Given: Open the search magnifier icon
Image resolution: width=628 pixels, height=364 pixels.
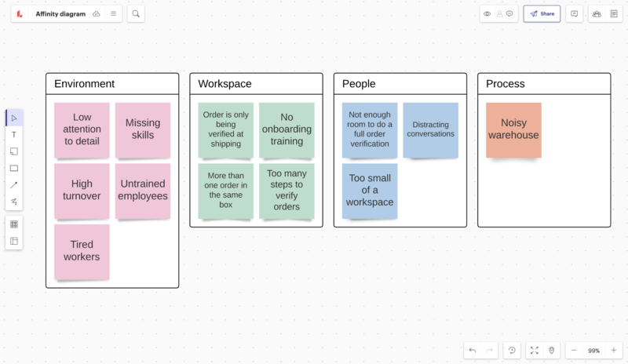Looking at the screenshot, I should click(x=136, y=13).
